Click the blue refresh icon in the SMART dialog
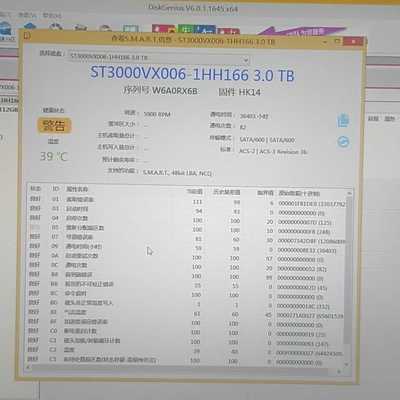400x400 pixels. pyautogui.click(x=343, y=142)
